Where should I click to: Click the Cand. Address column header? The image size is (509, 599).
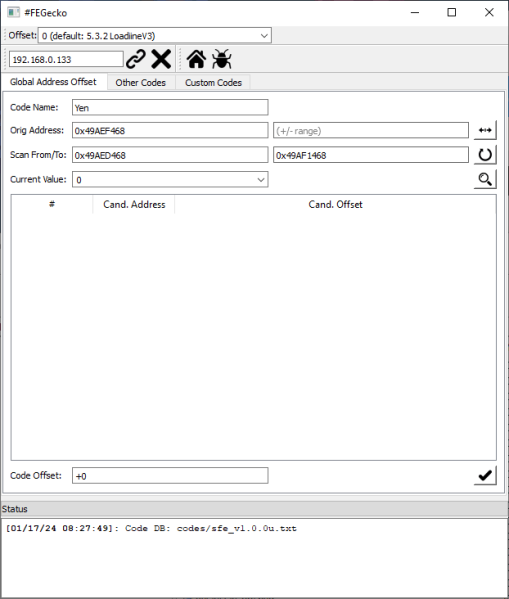134,204
